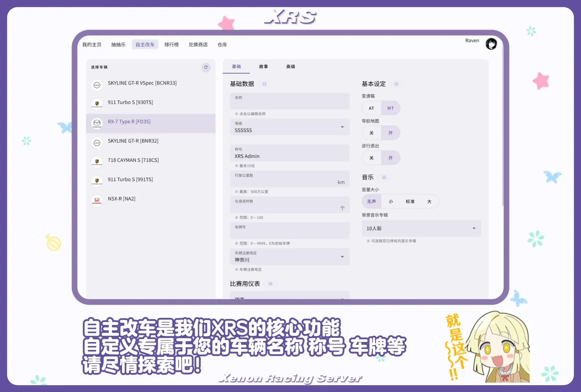Screen dimensions: 581x392
Task: Switch to the 故事 tab
Action: pos(263,66)
